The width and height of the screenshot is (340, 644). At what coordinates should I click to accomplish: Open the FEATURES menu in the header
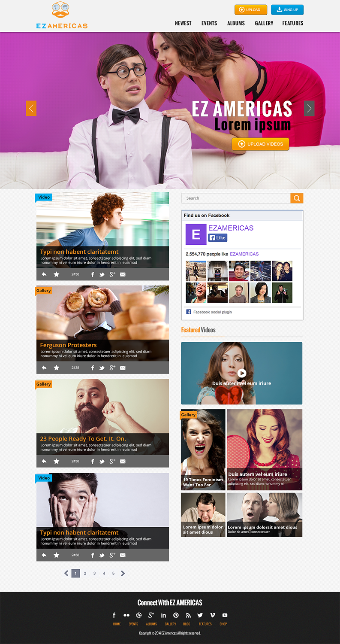[293, 23]
